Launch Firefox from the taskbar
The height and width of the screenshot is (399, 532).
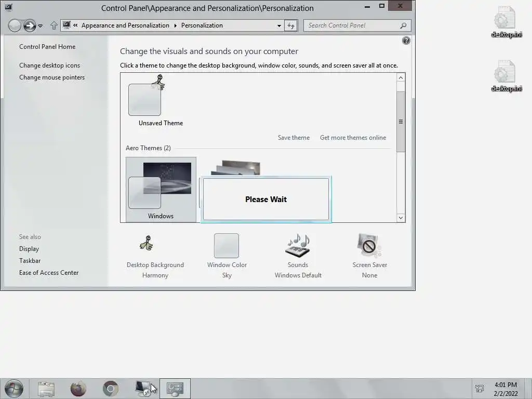coord(78,389)
